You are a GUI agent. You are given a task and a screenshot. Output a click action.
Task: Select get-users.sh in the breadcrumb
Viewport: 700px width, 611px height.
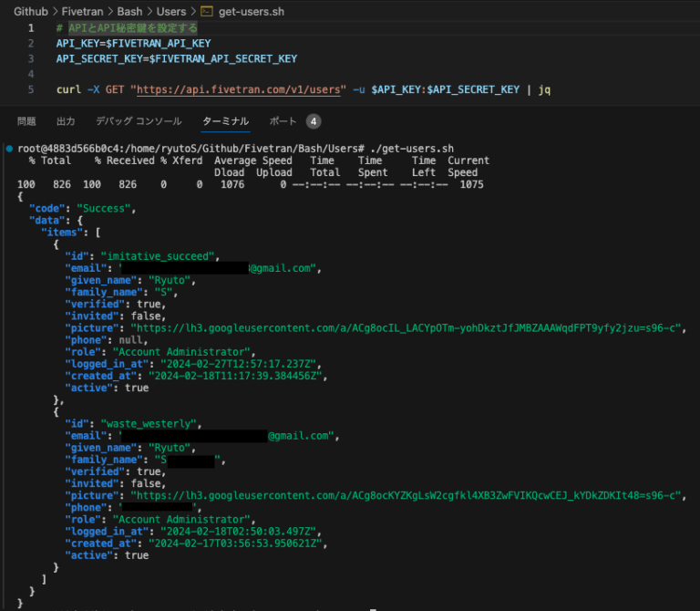251,12
